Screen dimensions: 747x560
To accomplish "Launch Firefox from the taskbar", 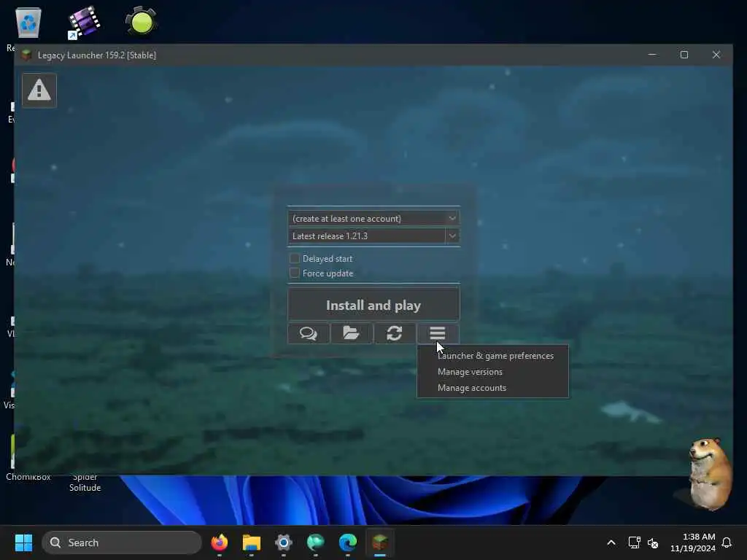I will [x=219, y=542].
